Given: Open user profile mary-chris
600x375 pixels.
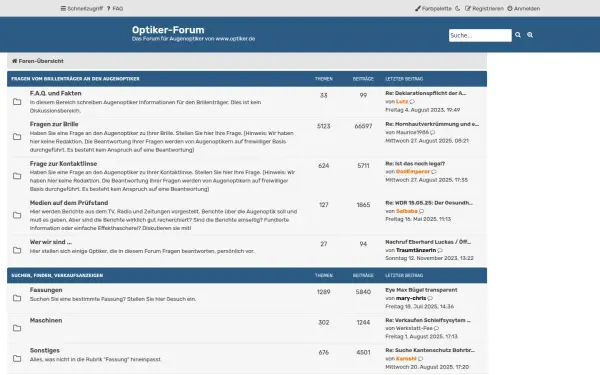Looking at the screenshot, I should coord(411,298).
